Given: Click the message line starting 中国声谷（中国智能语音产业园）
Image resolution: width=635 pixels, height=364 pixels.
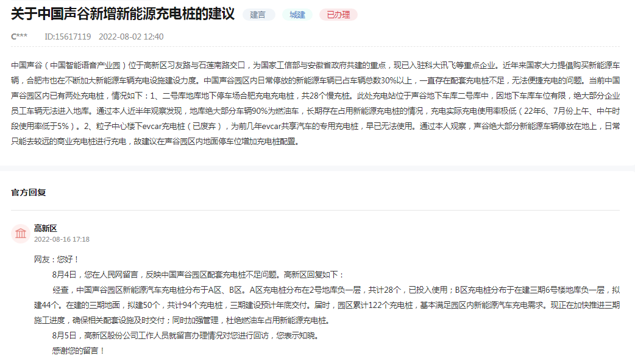Looking at the screenshot, I should (316, 66).
